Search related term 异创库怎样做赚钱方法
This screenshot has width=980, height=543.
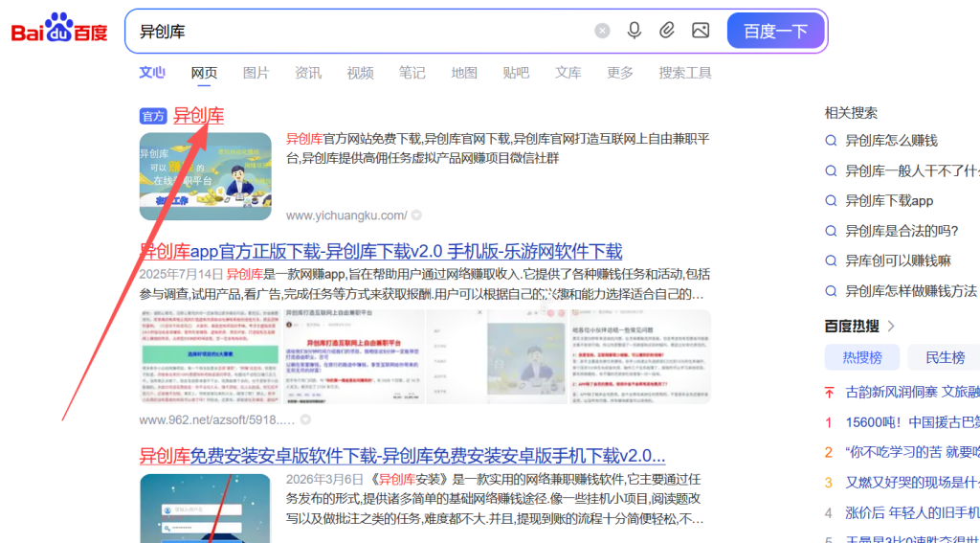click(x=911, y=291)
